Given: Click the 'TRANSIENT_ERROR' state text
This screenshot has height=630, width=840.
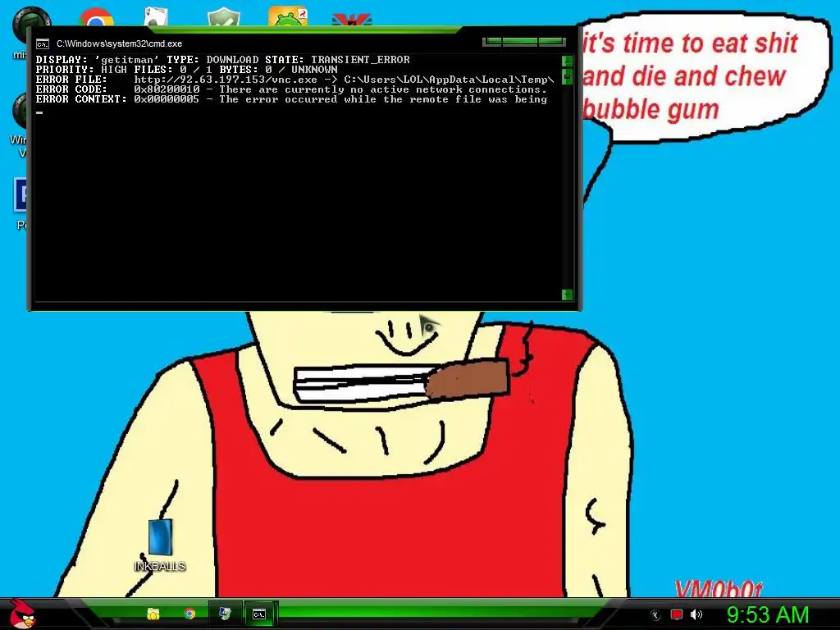Looking at the screenshot, I should click(x=360, y=59).
